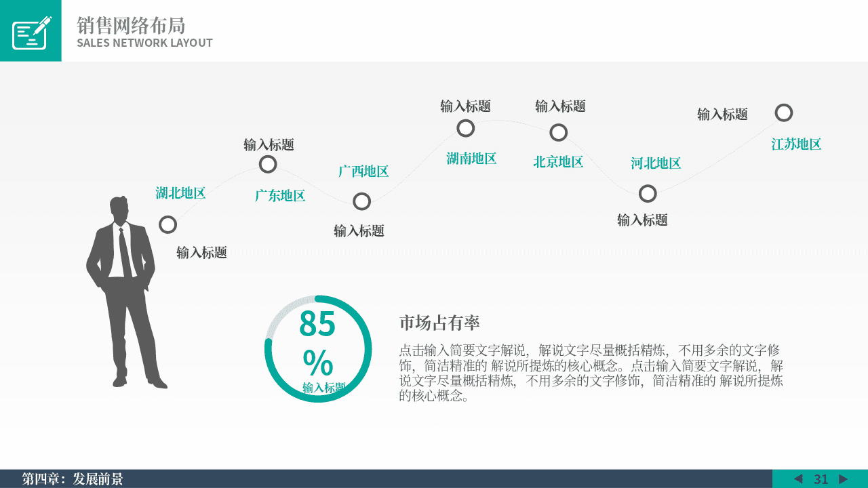Select the large 85 figure in the ring
This screenshot has height=488, width=868.
click(317, 323)
